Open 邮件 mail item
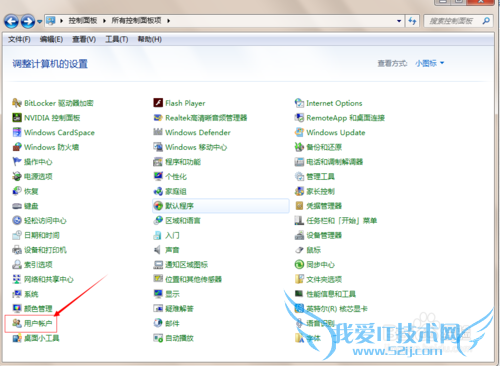This screenshot has height=366, width=500. [x=166, y=323]
